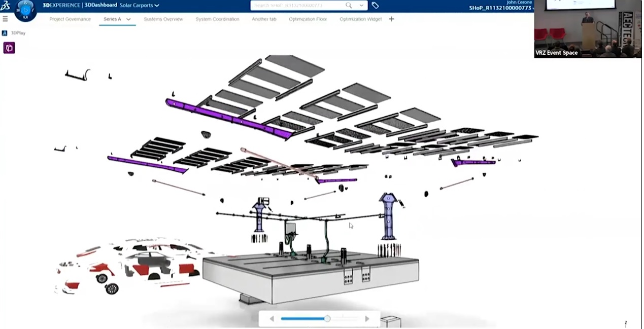Screen dimensions: 644x329
Task: Open the System Coordination tab
Action: point(217,19)
